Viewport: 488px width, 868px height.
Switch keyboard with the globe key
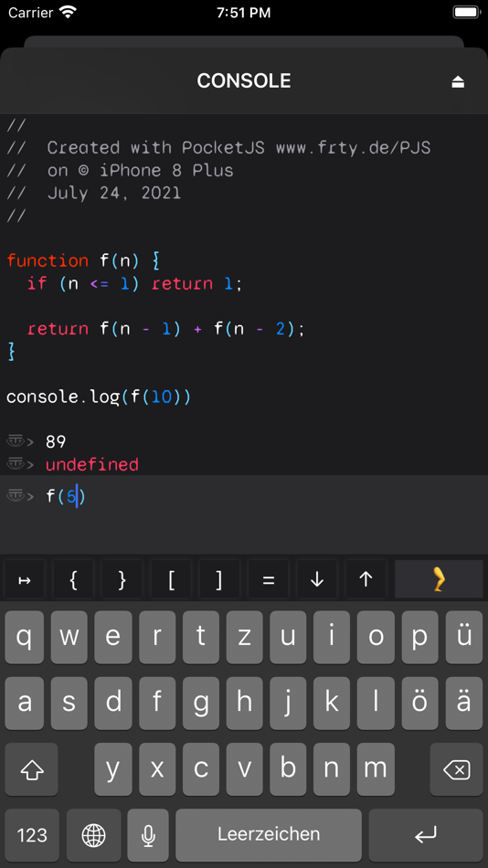(x=93, y=835)
